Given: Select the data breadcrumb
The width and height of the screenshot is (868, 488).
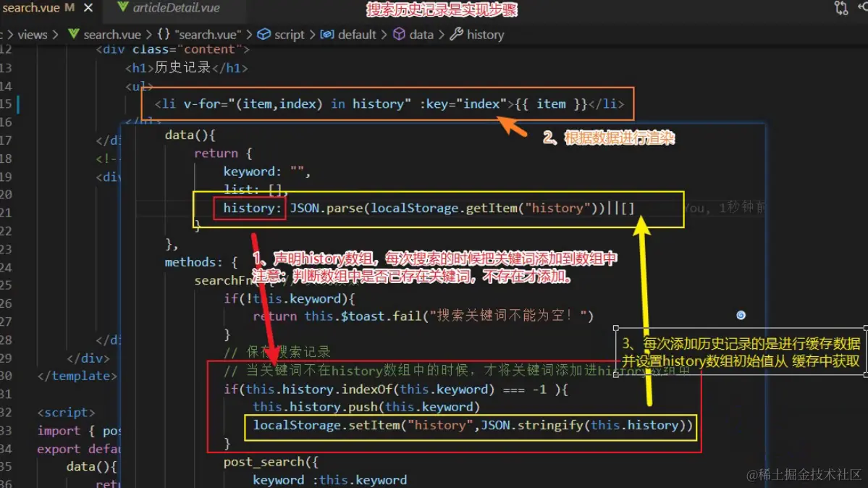Looking at the screenshot, I should (421, 34).
